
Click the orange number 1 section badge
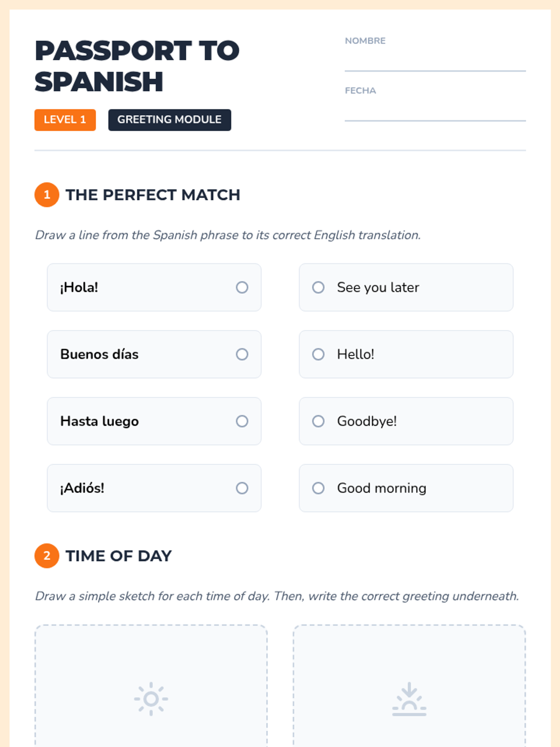47,195
